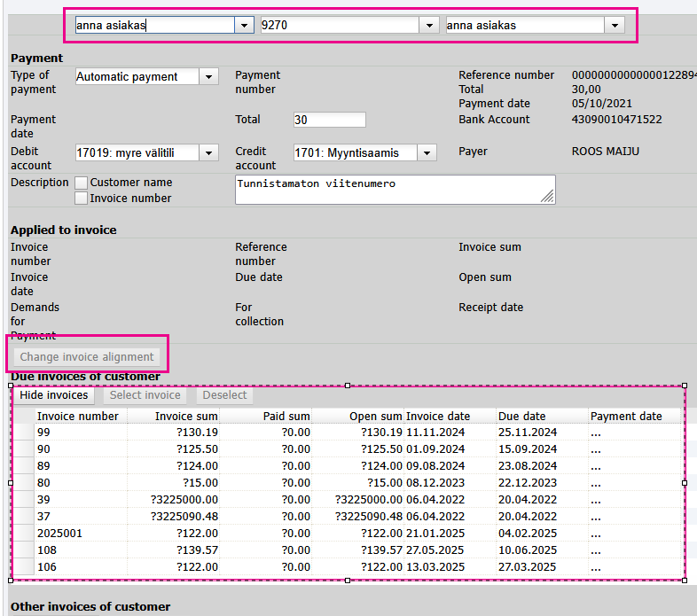Click the row selector of invoice 80
697x616 pixels.
pos(24,483)
